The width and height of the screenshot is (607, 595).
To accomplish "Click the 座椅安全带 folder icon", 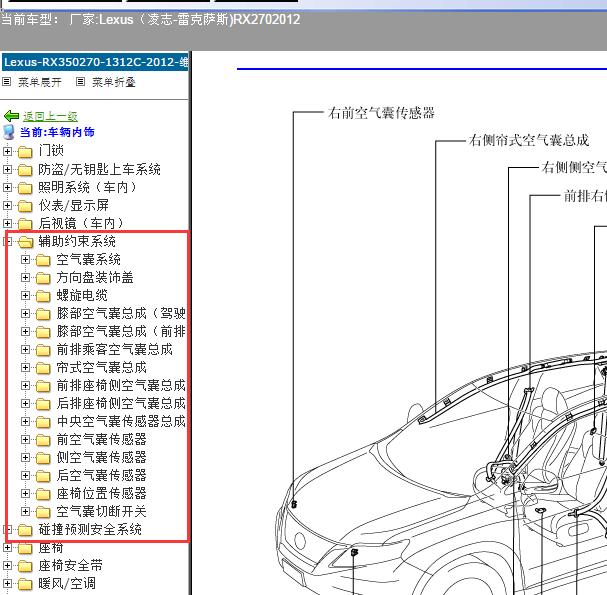I will point(25,566).
